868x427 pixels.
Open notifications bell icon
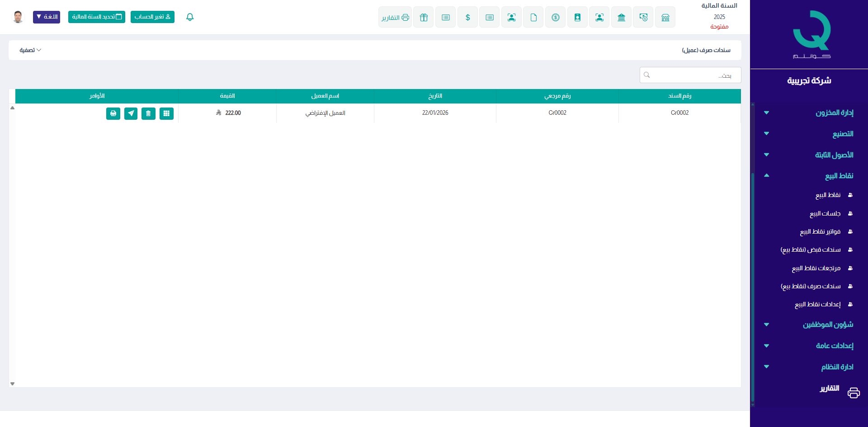coord(190,17)
